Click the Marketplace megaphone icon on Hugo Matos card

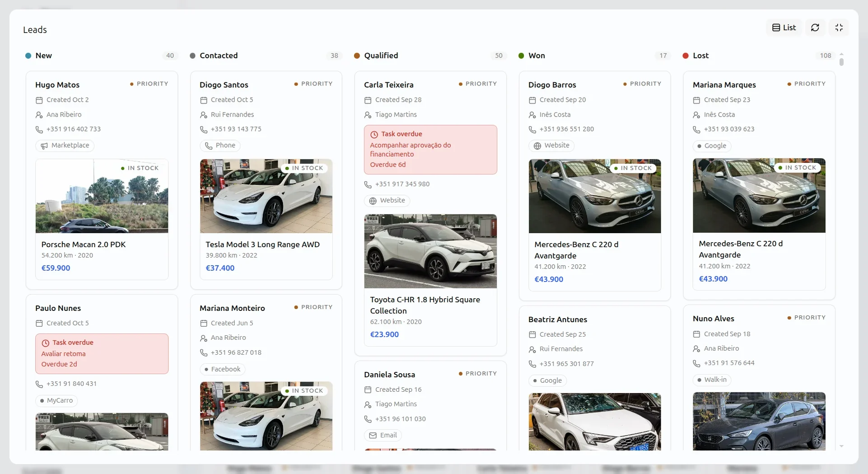(44, 145)
